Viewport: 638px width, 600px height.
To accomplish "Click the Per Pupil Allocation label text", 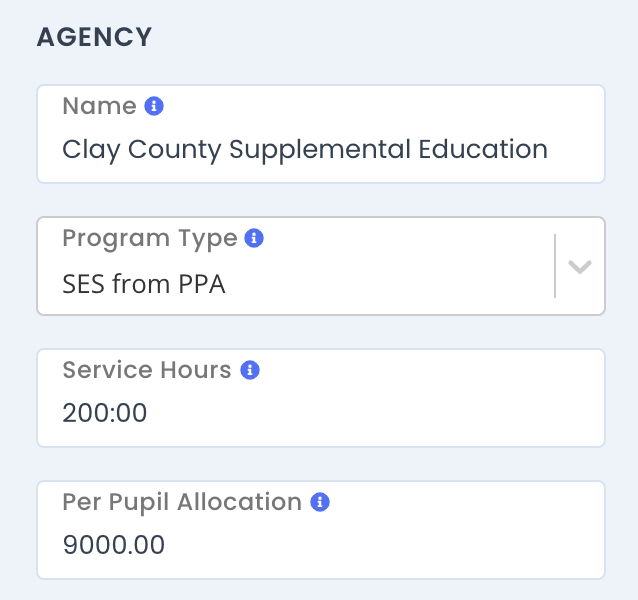I will click(x=182, y=502).
